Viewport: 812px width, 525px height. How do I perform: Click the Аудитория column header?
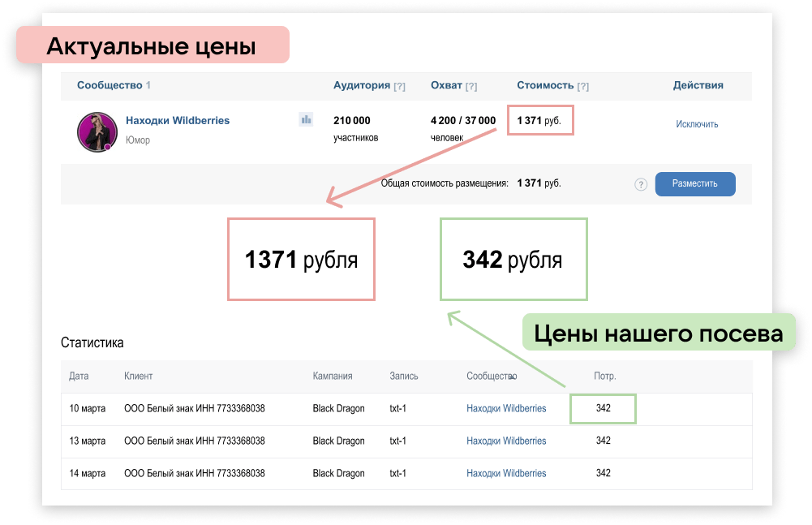point(362,85)
